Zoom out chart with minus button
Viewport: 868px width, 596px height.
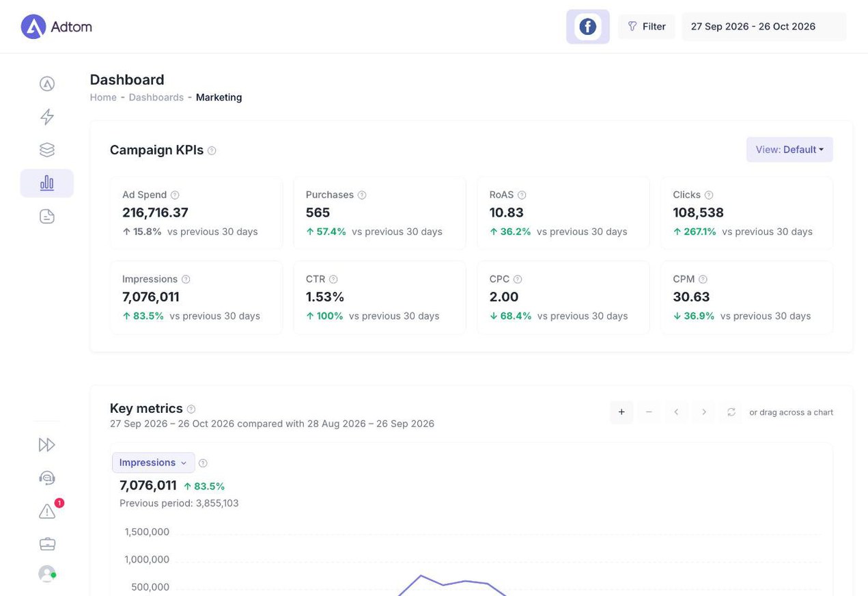pyautogui.click(x=649, y=412)
